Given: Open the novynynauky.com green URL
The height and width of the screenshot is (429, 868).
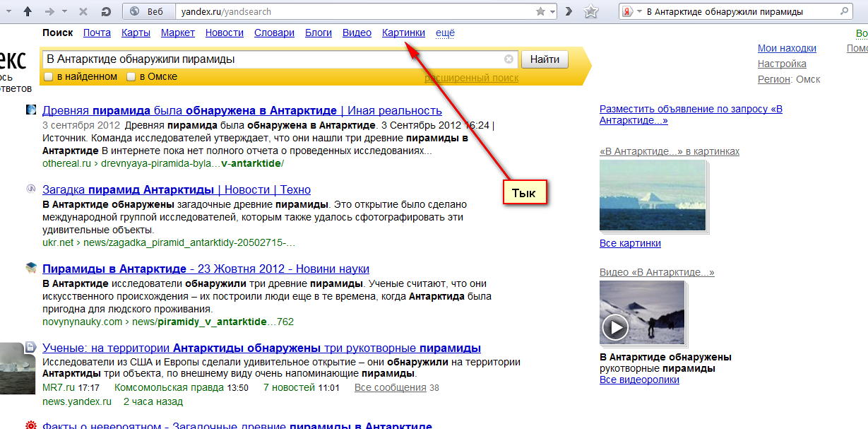Looking at the screenshot, I should [x=168, y=322].
